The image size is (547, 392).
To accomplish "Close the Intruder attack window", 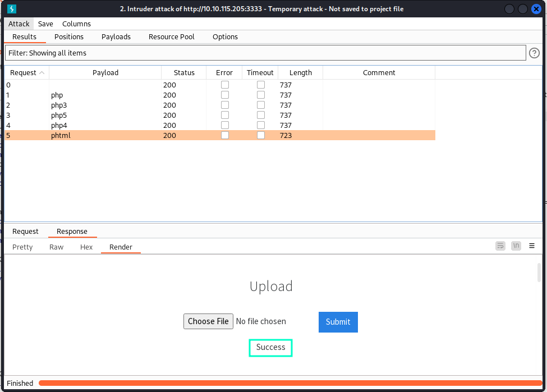I will (x=536, y=9).
